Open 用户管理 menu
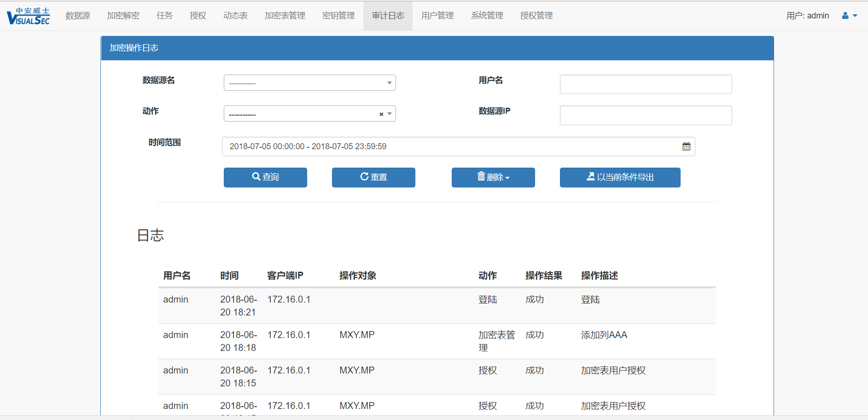 (437, 16)
